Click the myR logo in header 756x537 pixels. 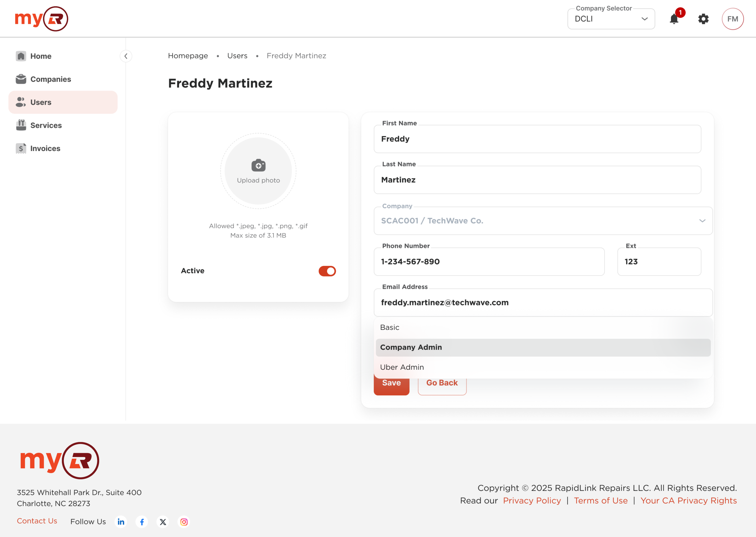click(41, 19)
